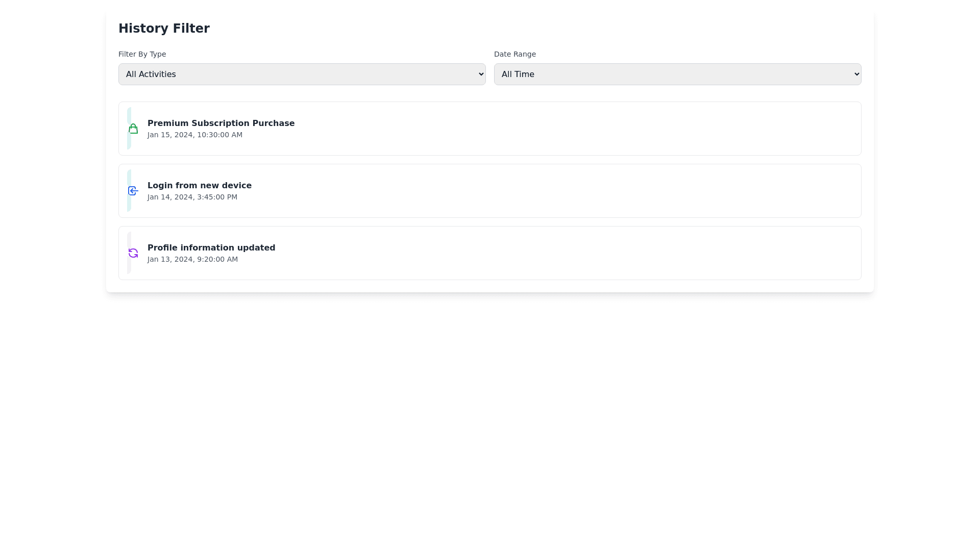This screenshot has height=551, width=980.
Task: Click the purple refresh update icon
Action: click(133, 253)
